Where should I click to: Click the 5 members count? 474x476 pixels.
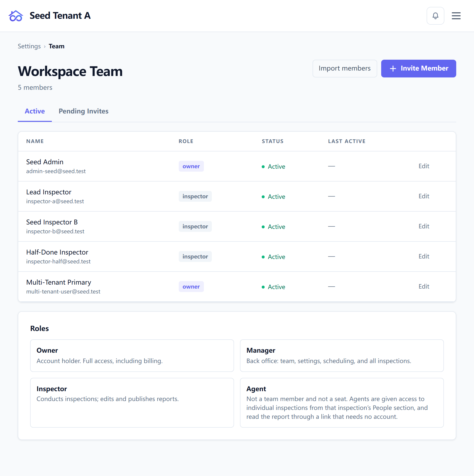[35, 88]
